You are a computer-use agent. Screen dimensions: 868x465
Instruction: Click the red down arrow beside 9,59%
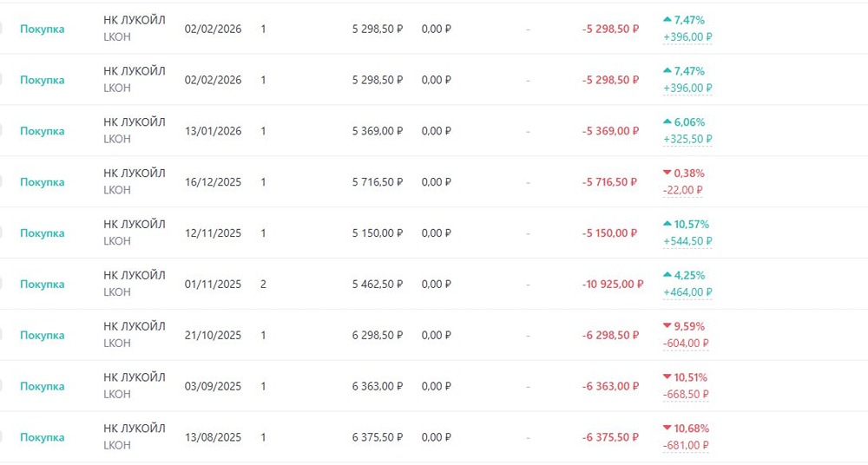click(667, 327)
